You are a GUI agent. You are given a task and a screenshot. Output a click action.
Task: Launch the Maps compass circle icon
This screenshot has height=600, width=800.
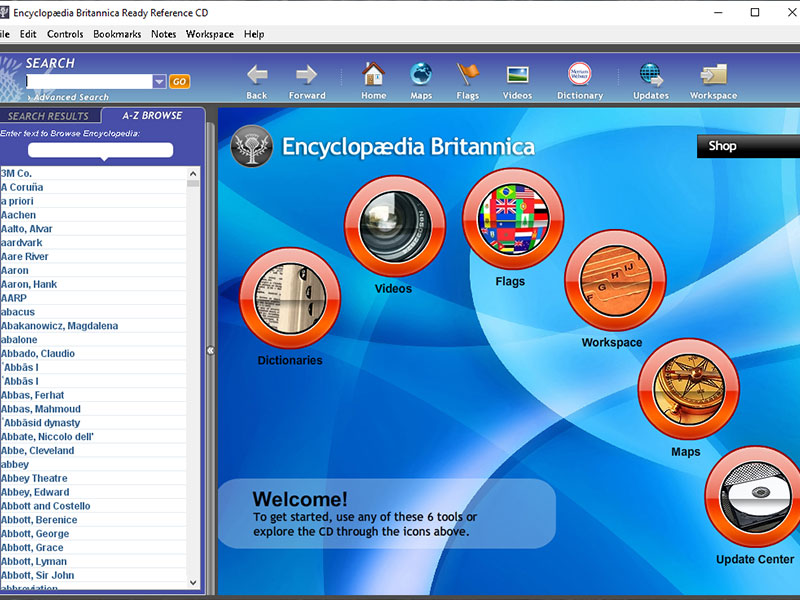click(689, 389)
